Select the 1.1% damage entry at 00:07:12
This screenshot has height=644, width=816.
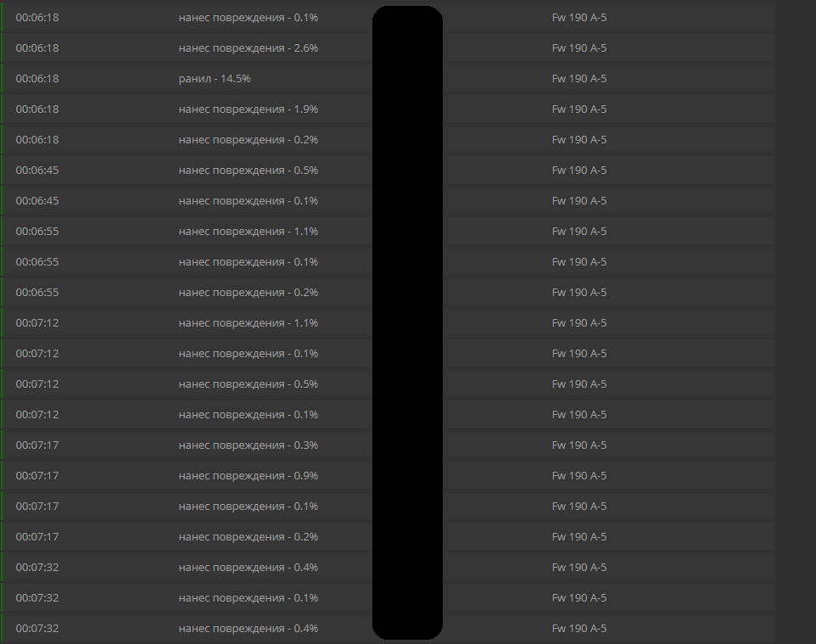388,322
